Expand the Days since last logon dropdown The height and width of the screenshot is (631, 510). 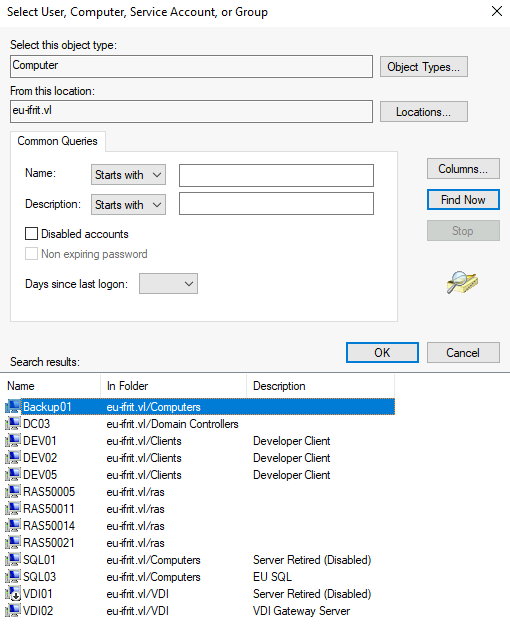pyautogui.click(x=168, y=284)
